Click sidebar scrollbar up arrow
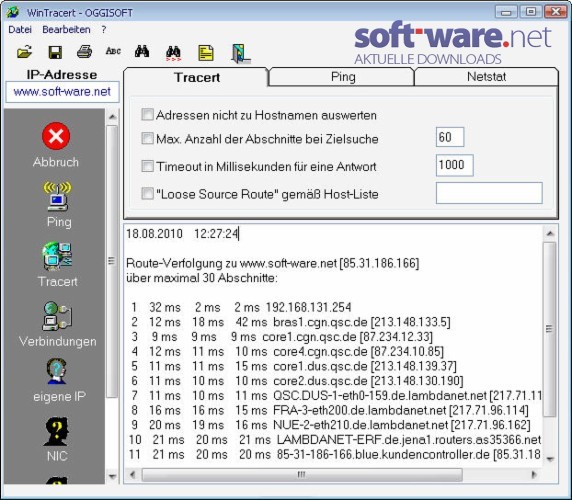This screenshot has height=500, width=572. pos(112,117)
